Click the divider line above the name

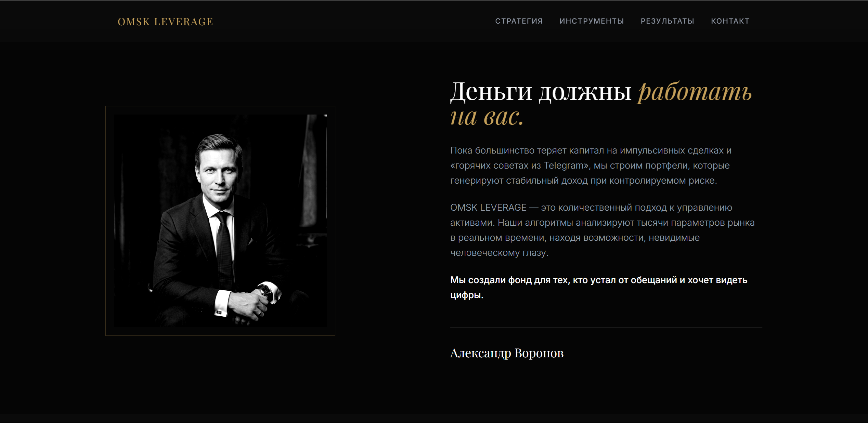point(606,327)
